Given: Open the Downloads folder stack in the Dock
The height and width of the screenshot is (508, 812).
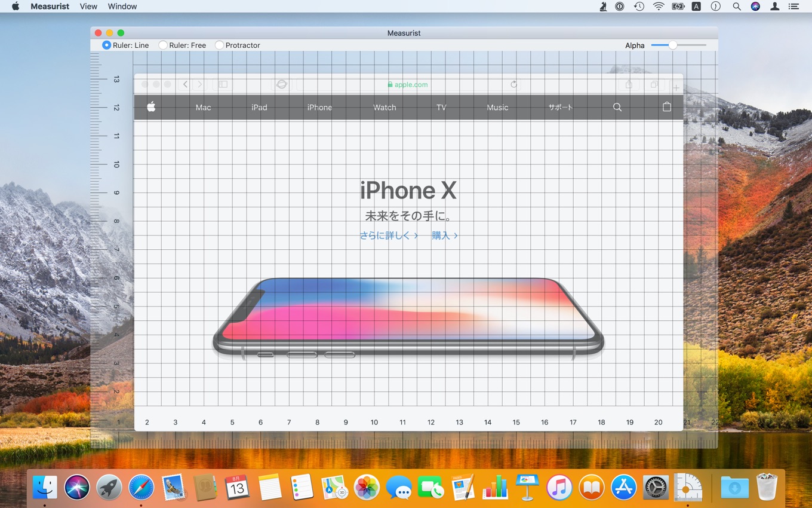Looking at the screenshot, I should click(x=735, y=488).
